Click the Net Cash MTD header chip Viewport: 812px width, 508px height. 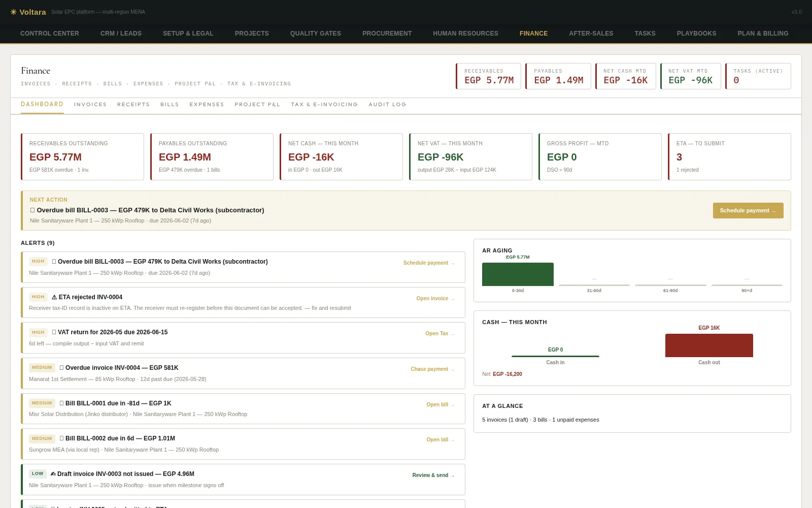(626, 76)
